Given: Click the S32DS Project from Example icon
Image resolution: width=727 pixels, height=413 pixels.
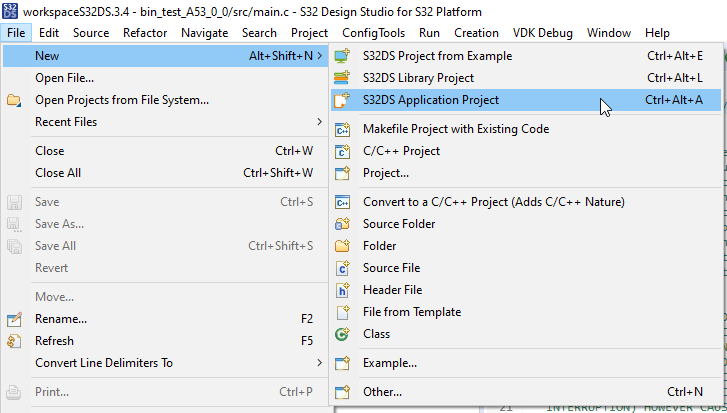Looking at the screenshot, I should coord(343,56).
